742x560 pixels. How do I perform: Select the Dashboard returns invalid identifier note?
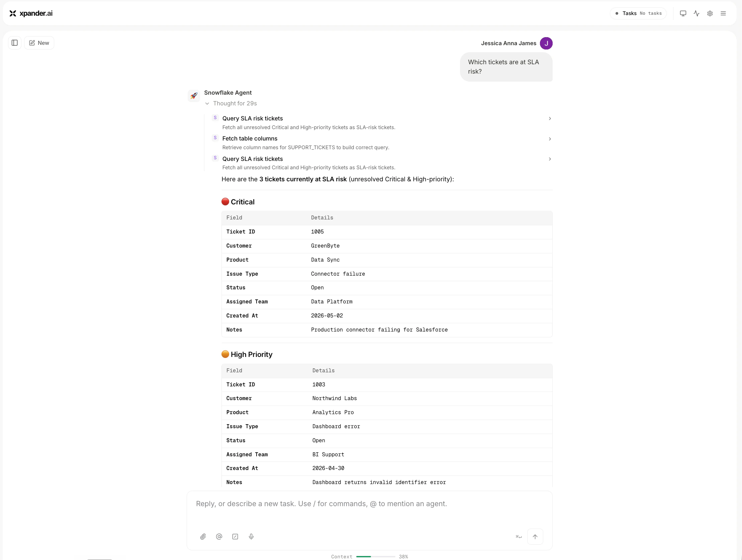[x=379, y=483]
